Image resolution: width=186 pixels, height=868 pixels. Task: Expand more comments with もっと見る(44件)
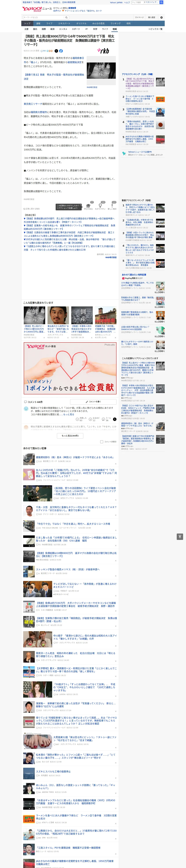pyautogui.click(x=70, y=436)
